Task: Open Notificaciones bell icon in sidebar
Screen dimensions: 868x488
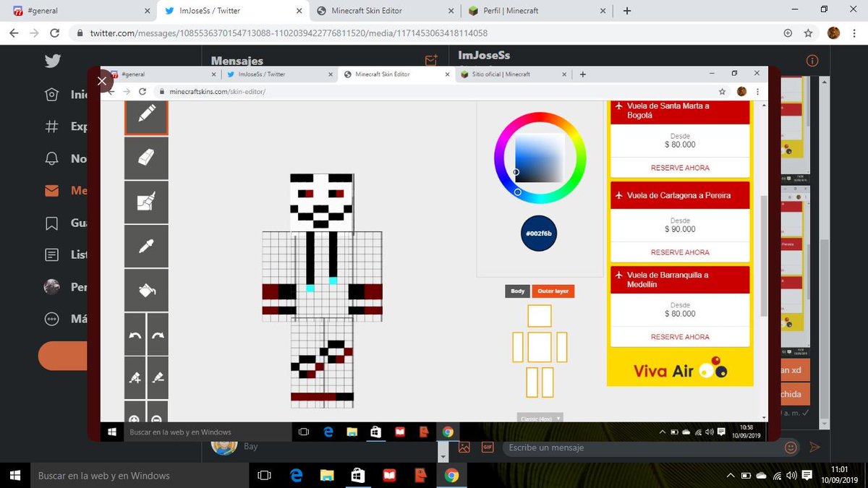Action: 51,158
